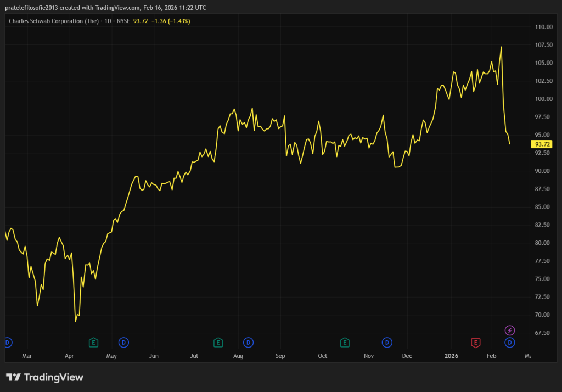The width and height of the screenshot is (562, 392).
Task: Select the earnings marker in July
Action: tap(218, 343)
